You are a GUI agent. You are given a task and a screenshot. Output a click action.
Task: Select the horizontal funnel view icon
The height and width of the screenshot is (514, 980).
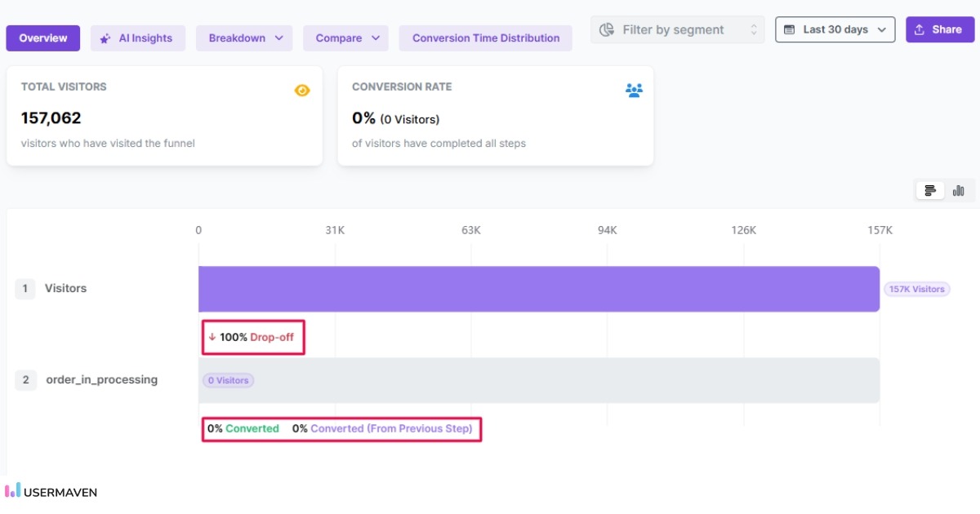pos(929,190)
